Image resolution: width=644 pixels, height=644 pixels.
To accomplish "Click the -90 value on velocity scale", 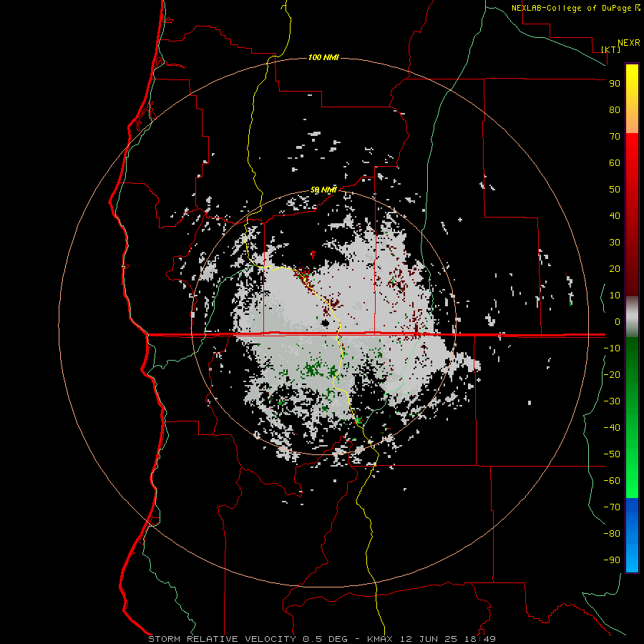I will tap(612, 560).
